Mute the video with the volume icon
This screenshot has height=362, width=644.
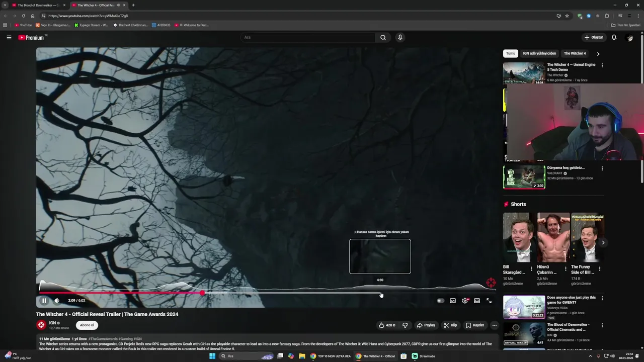pyautogui.click(x=57, y=301)
